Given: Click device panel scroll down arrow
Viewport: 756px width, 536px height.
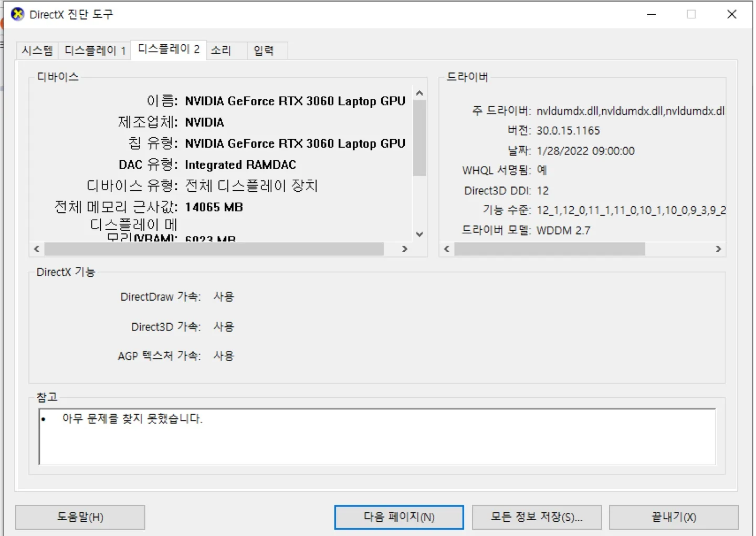Looking at the screenshot, I should pyautogui.click(x=419, y=234).
